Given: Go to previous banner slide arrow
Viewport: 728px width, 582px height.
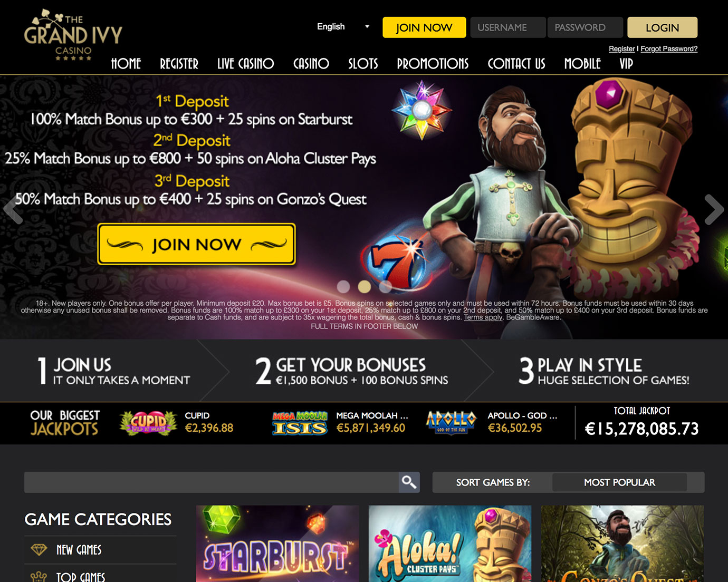Looking at the screenshot, I should point(13,209).
